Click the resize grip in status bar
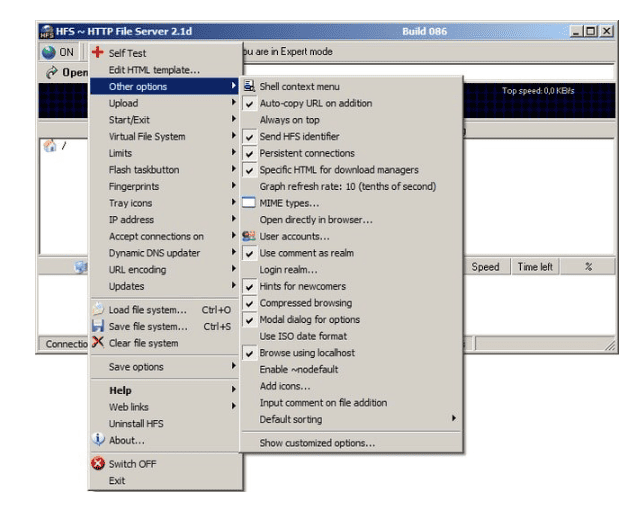This screenshot has height=516, width=639. click(610, 345)
